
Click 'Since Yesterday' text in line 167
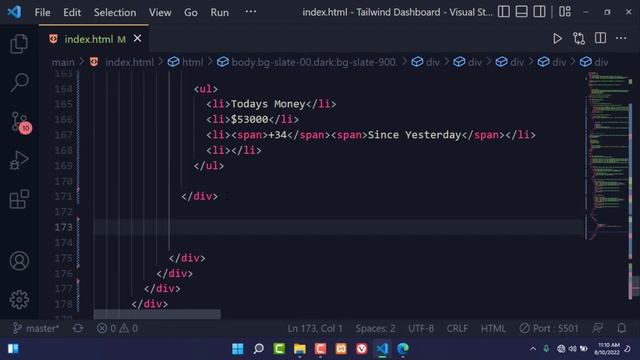414,135
